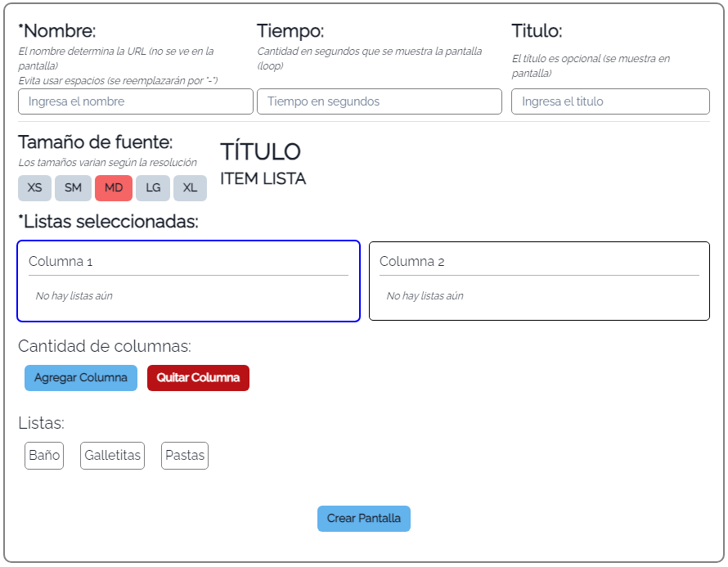This screenshot has height=567, width=728.
Task: Choose the LG font size
Action: click(153, 188)
